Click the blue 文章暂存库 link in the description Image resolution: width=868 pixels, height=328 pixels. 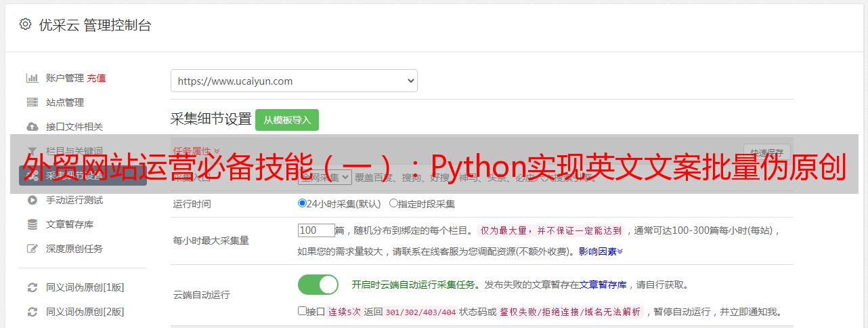click(603, 285)
